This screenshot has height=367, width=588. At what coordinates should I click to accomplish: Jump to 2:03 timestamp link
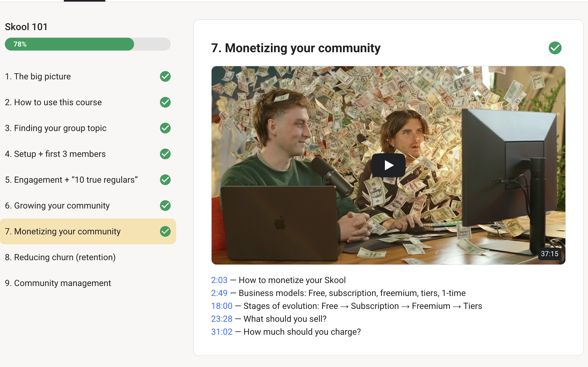(219, 280)
